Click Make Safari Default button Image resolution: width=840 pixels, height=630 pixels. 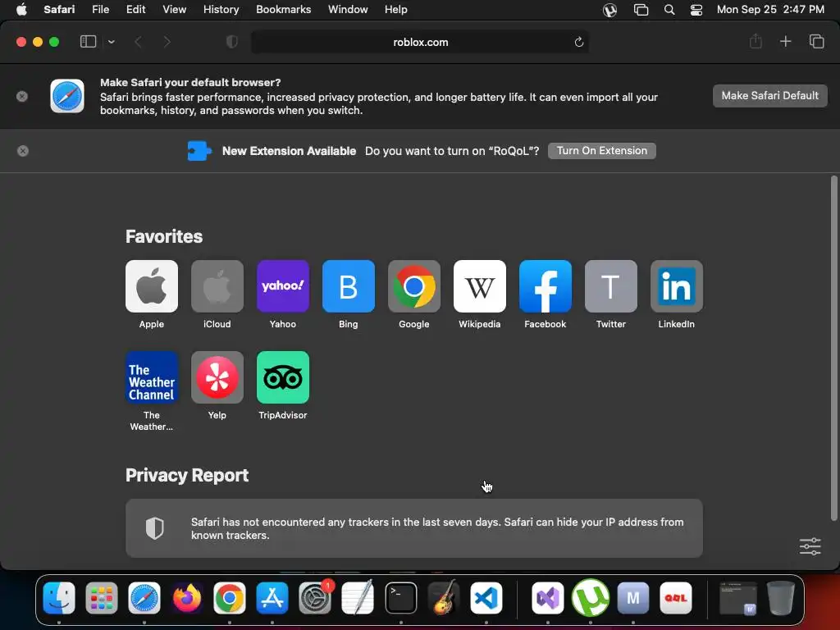click(769, 96)
